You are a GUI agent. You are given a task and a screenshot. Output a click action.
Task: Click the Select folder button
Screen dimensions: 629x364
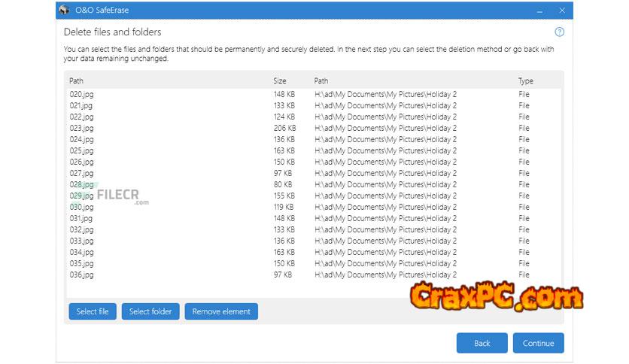click(150, 311)
